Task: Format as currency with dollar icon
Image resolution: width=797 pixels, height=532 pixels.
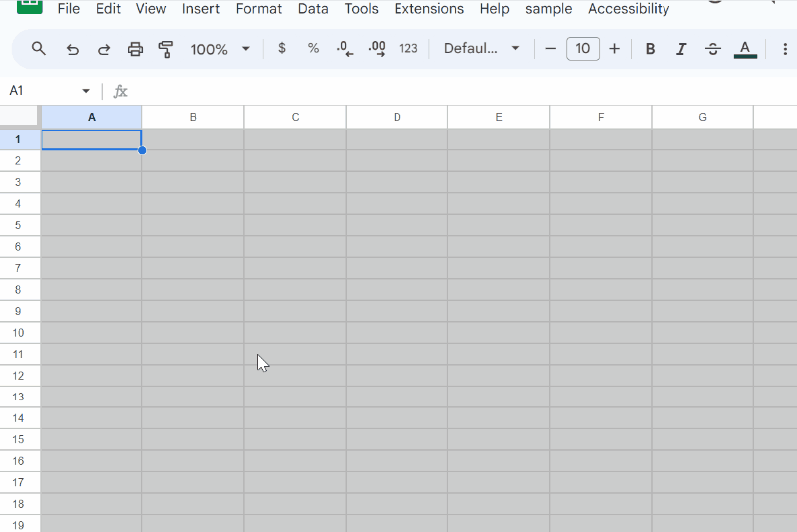Action: [282, 48]
